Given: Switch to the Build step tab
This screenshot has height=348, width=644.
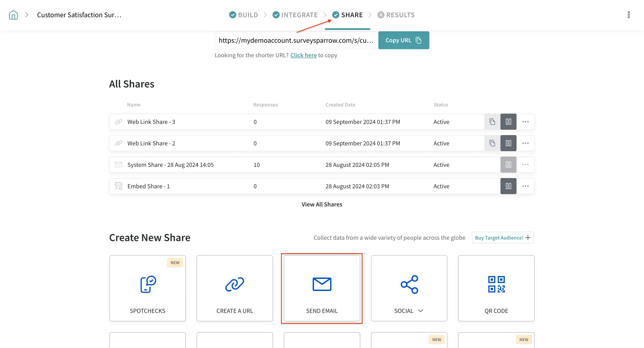Looking at the screenshot, I should pos(244,15).
